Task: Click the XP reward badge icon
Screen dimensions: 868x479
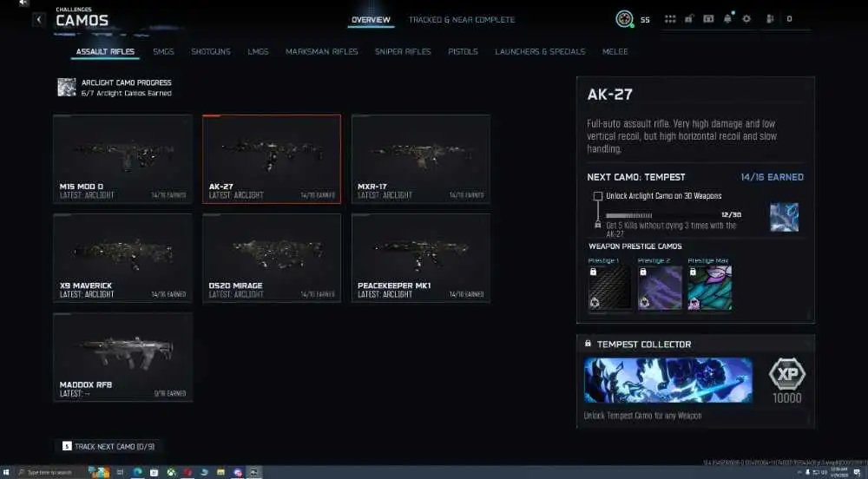Action: 786,375
